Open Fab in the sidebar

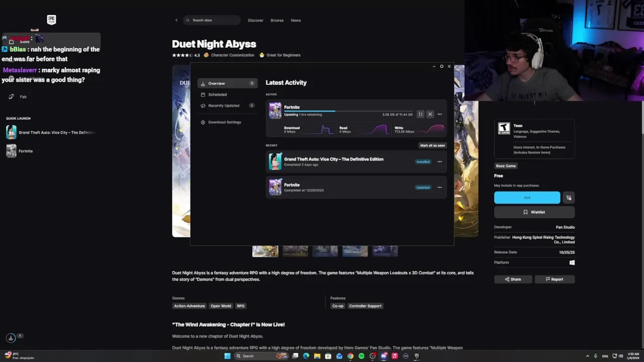pyautogui.click(x=23, y=97)
